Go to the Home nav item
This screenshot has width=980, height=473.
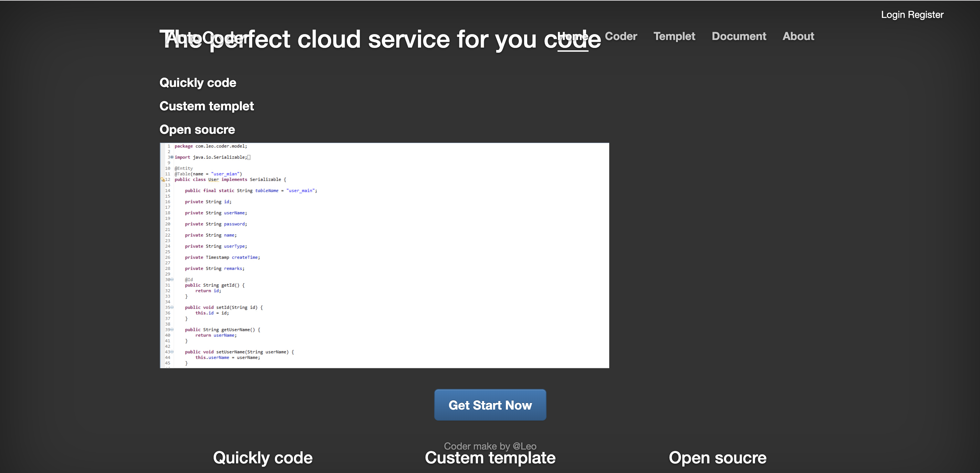coord(573,37)
